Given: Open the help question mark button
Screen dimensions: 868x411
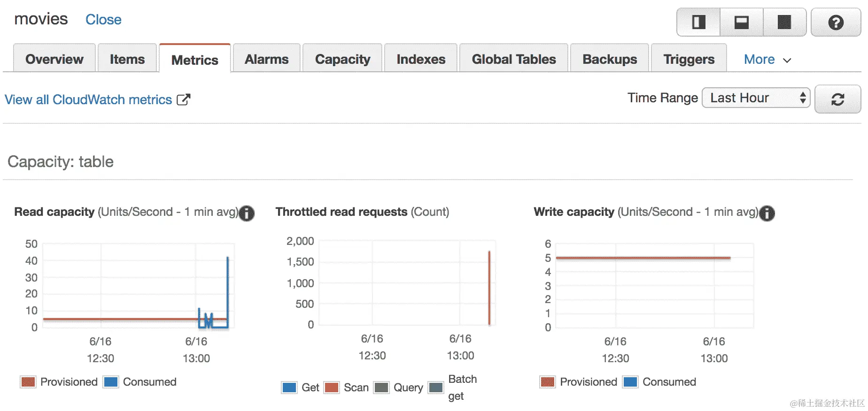Looking at the screenshot, I should (x=836, y=22).
